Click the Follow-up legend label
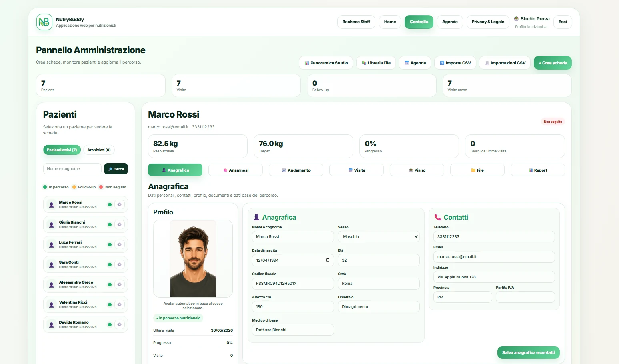Image resolution: width=619 pixels, height=364 pixels. [x=87, y=187]
